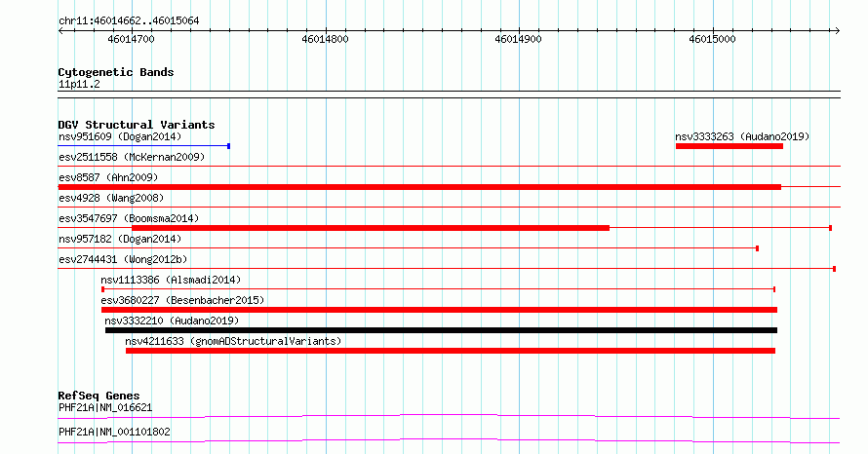The image size is (868, 454).
Task: Open variant esv3680227 (Besenbacher2015) label
Action: pyautogui.click(x=182, y=300)
